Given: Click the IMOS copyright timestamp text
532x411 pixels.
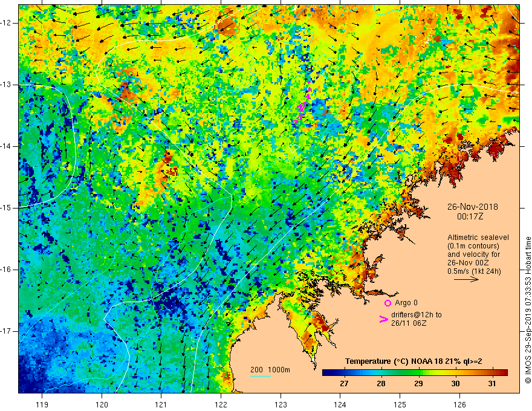Looking at the screenshot, I should coord(528,310).
